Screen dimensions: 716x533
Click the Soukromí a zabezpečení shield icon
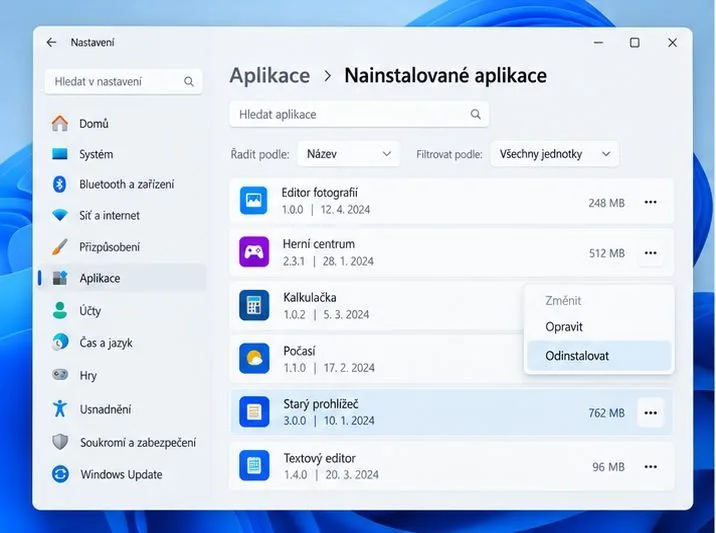pyautogui.click(x=60, y=442)
